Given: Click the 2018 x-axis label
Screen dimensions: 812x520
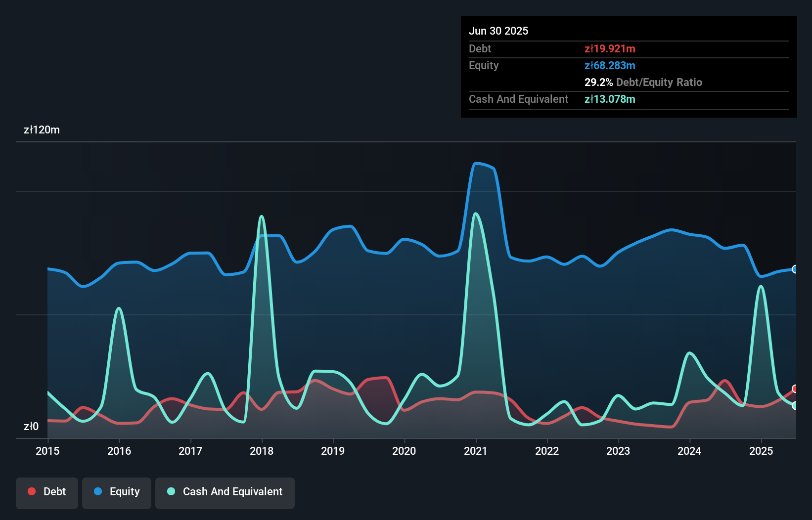Looking at the screenshot, I should tap(262, 451).
